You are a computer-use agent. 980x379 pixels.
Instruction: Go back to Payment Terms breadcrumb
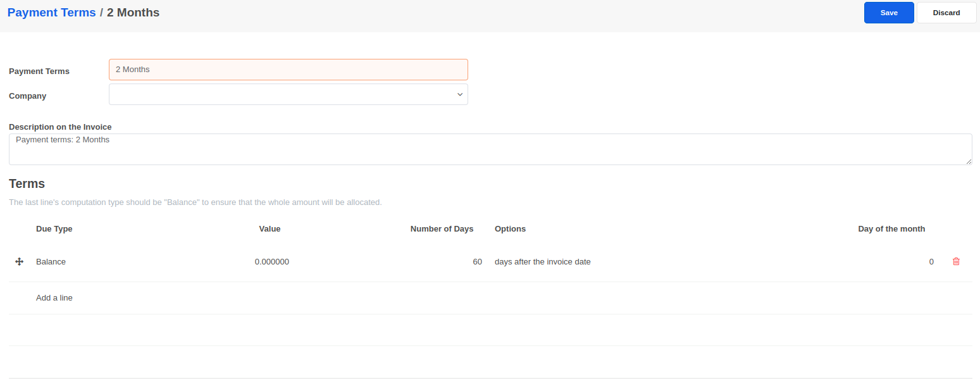point(51,13)
